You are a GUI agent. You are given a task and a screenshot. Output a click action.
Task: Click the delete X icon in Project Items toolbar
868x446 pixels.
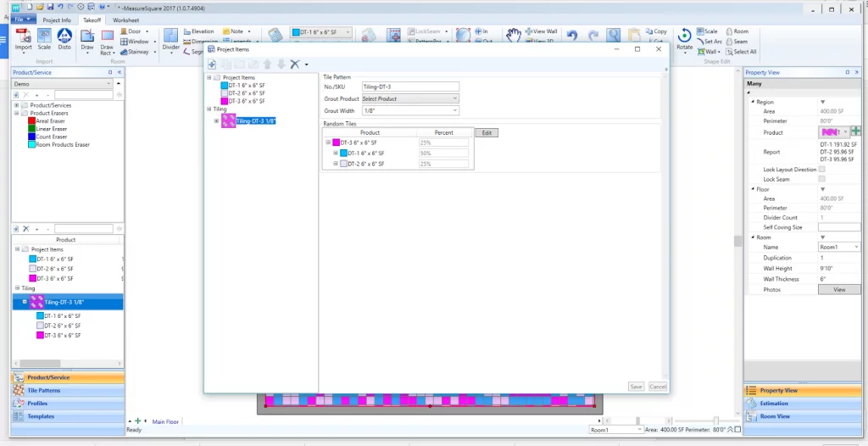tap(294, 64)
